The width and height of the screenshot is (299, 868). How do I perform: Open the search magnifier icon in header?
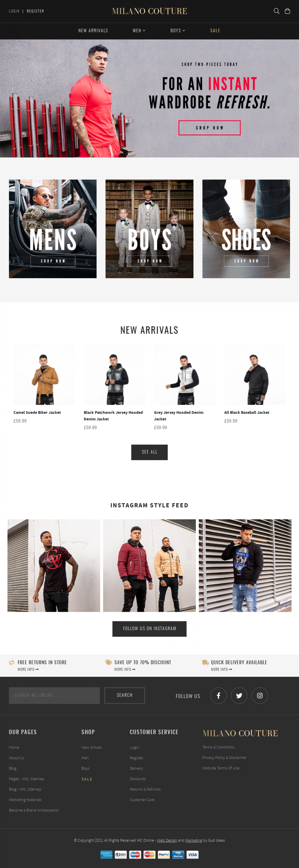click(276, 11)
